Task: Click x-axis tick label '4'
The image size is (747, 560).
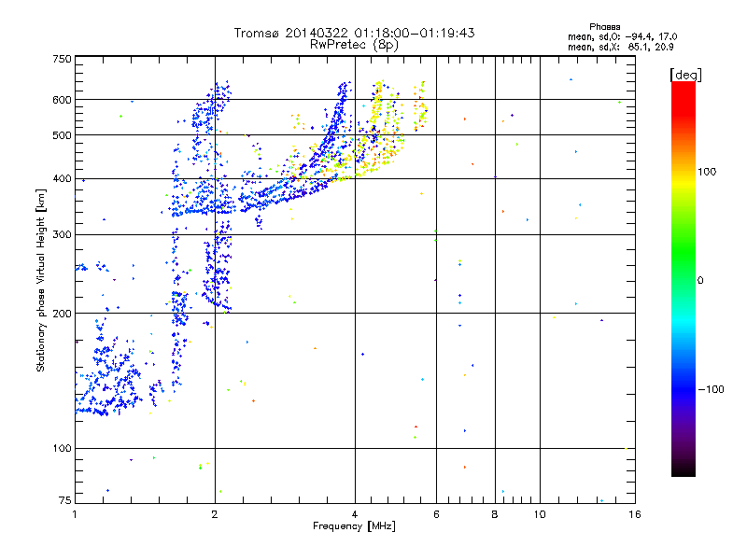Action: point(355,514)
